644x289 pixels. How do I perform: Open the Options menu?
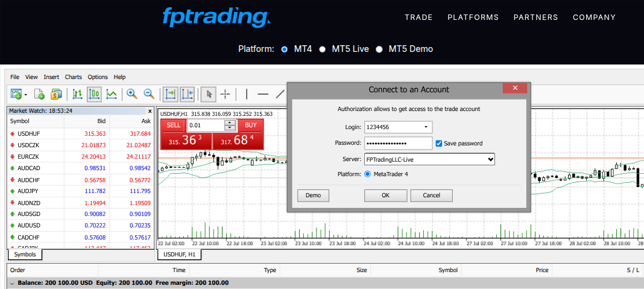coord(98,77)
